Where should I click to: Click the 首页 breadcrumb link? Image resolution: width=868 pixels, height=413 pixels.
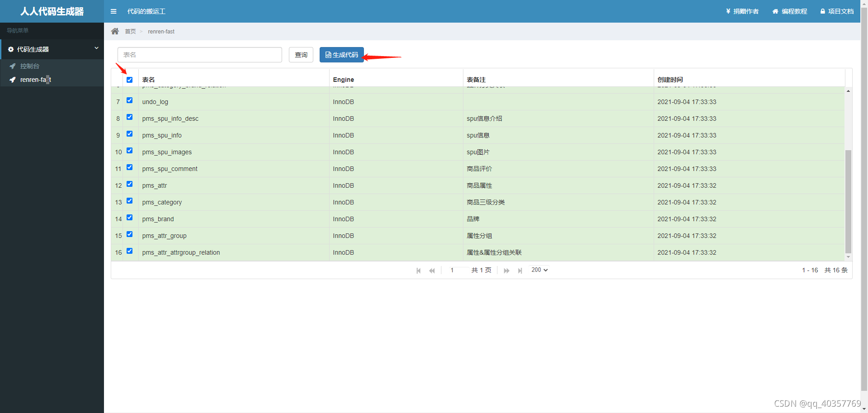pyautogui.click(x=130, y=32)
